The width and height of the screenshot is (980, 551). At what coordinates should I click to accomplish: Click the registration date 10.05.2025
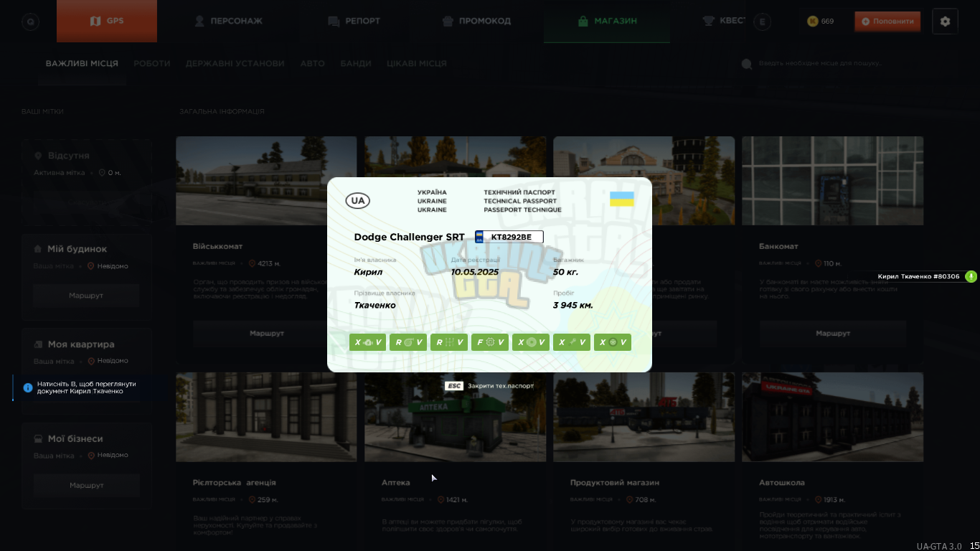pyautogui.click(x=475, y=273)
